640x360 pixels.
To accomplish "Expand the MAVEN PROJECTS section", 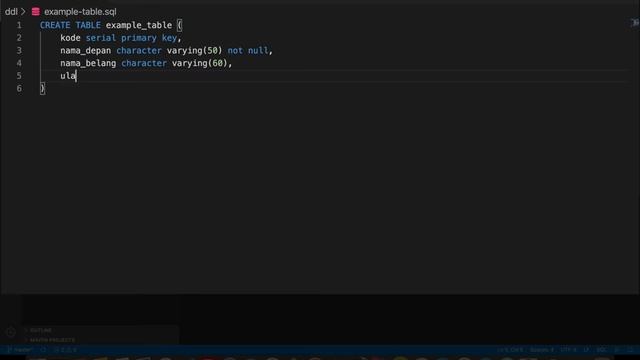I will [50, 340].
